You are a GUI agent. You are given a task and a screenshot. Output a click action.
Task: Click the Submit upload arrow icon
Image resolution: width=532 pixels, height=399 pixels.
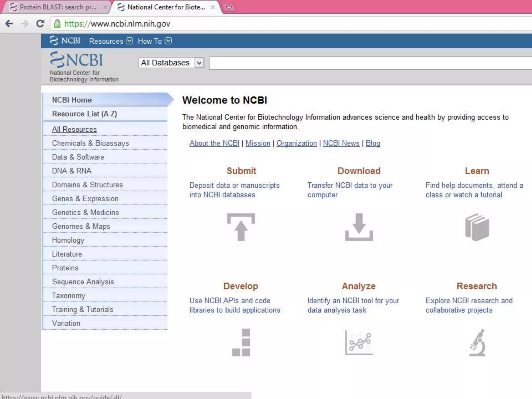241,227
